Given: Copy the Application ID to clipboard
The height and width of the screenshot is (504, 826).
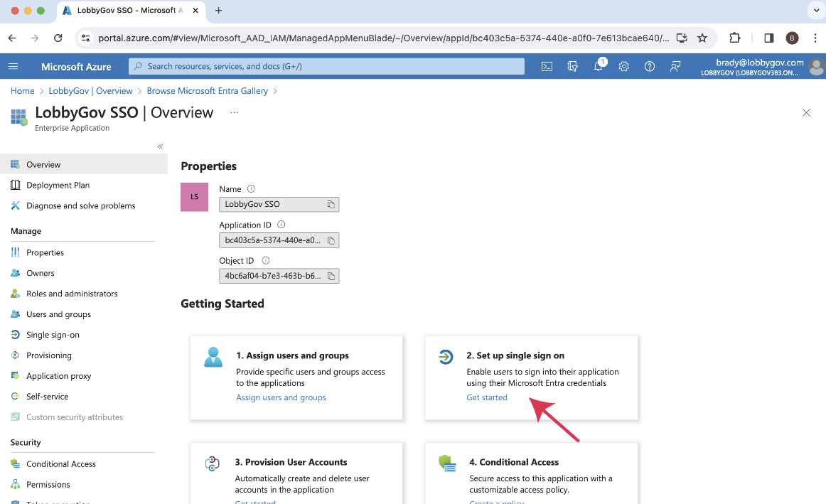Looking at the screenshot, I should (x=331, y=240).
